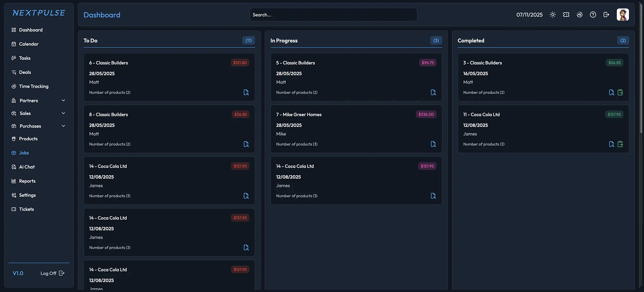Expand the Partners sidebar section

63,100
